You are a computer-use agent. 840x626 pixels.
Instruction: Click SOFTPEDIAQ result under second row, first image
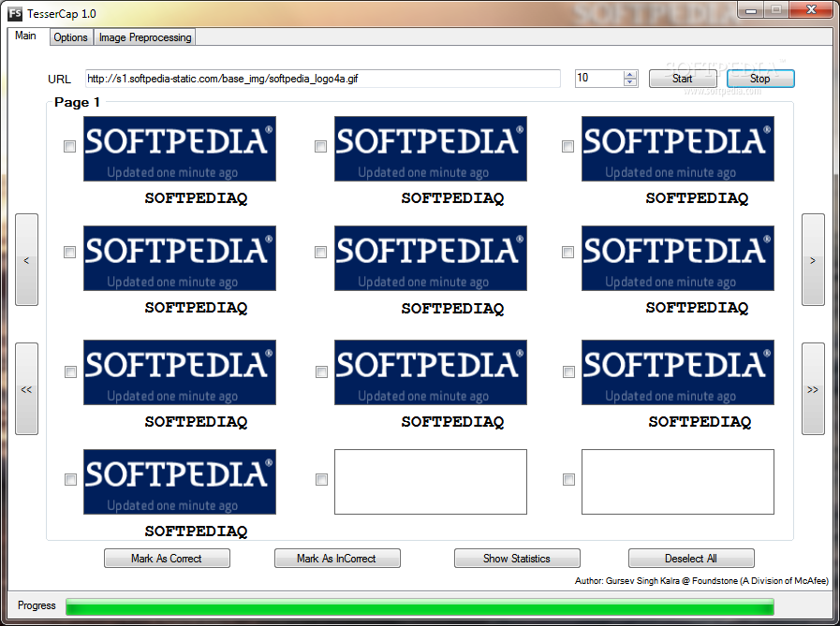pos(196,308)
